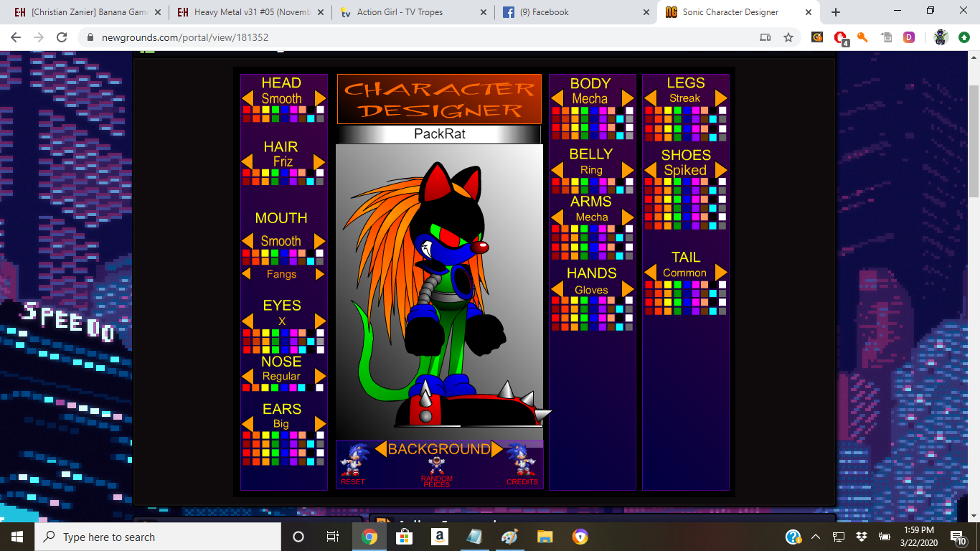Click the PackRat character name field
The width and height of the screenshot is (980, 551).
[439, 134]
